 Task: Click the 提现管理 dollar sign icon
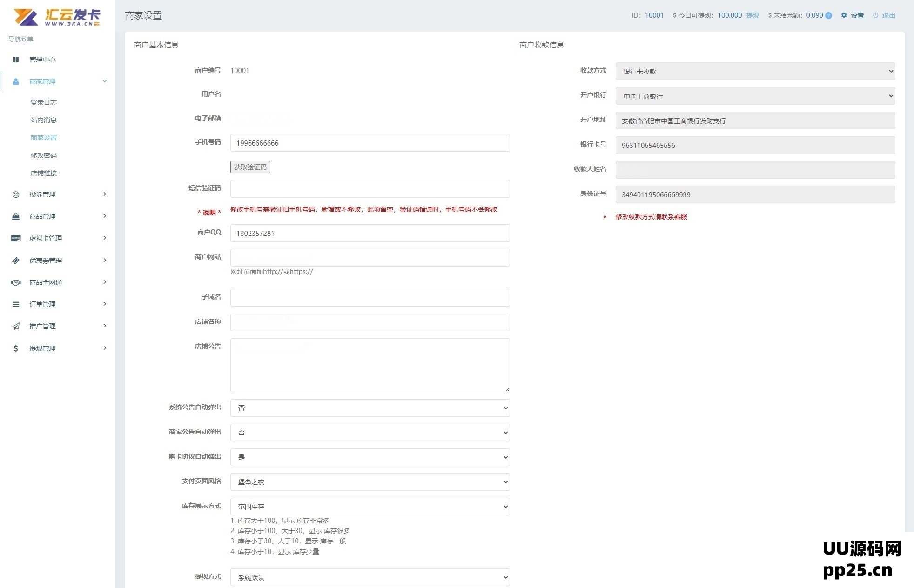pyautogui.click(x=16, y=348)
